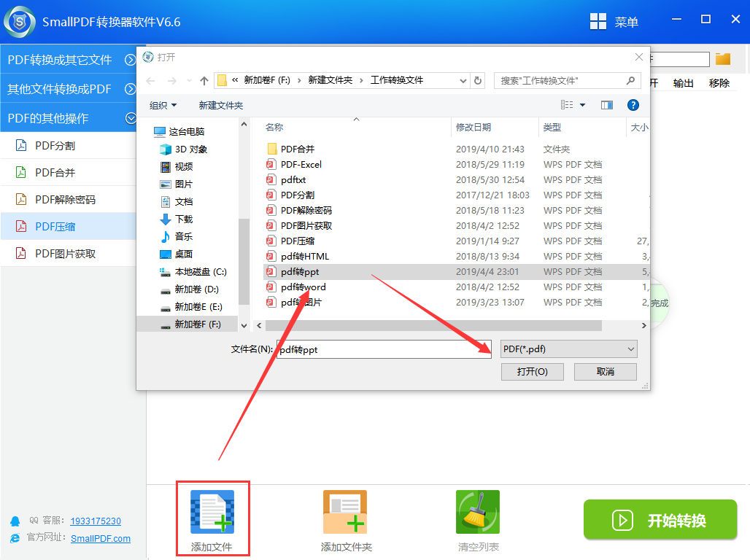Click QQ number 1933175230 link
The width and height of the screenshot is (750, 560).
96,521
